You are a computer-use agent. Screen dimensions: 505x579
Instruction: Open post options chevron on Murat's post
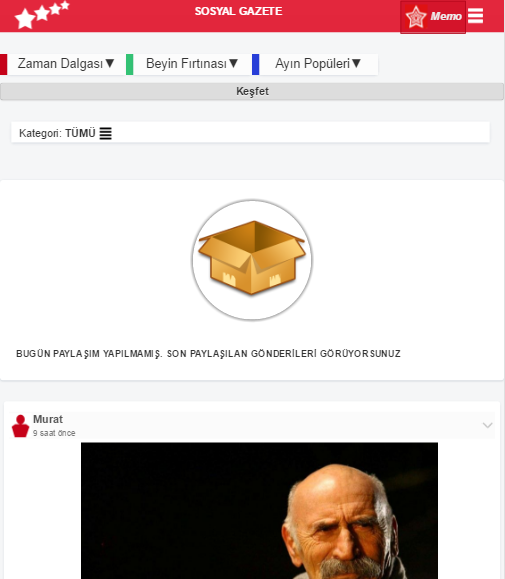pyautogui.click(x=487, y=425)
